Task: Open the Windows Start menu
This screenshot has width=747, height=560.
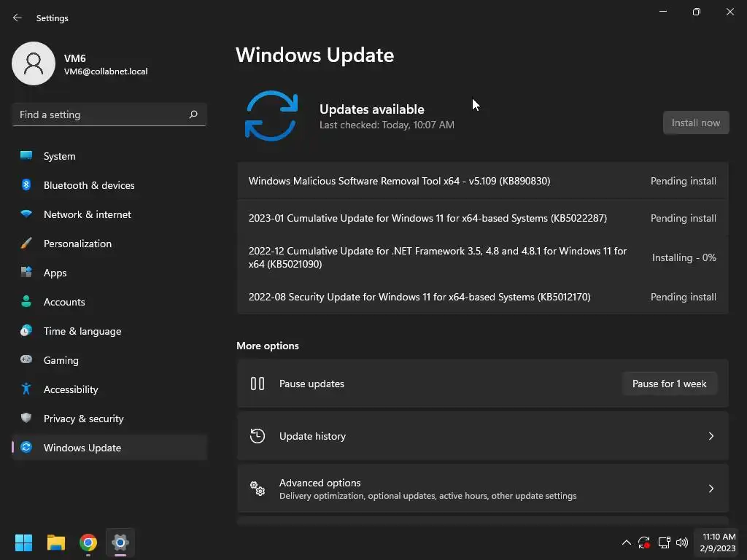Action: (x=23, y=542)
